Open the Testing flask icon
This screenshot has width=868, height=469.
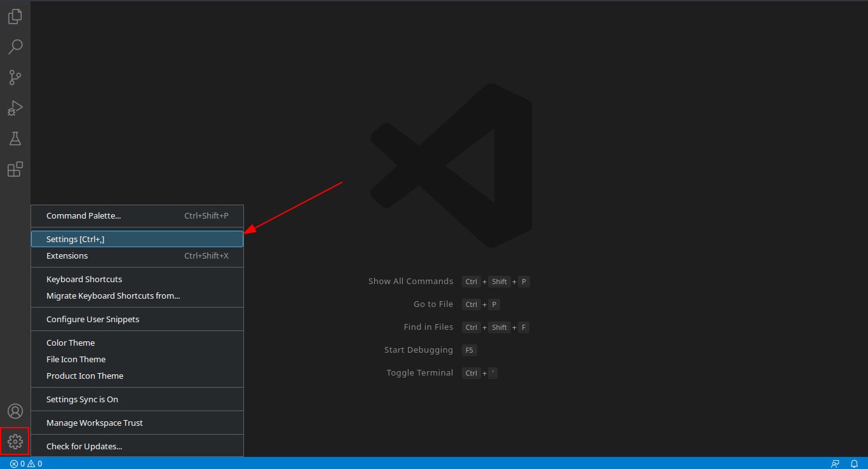(x=15, y=139)
